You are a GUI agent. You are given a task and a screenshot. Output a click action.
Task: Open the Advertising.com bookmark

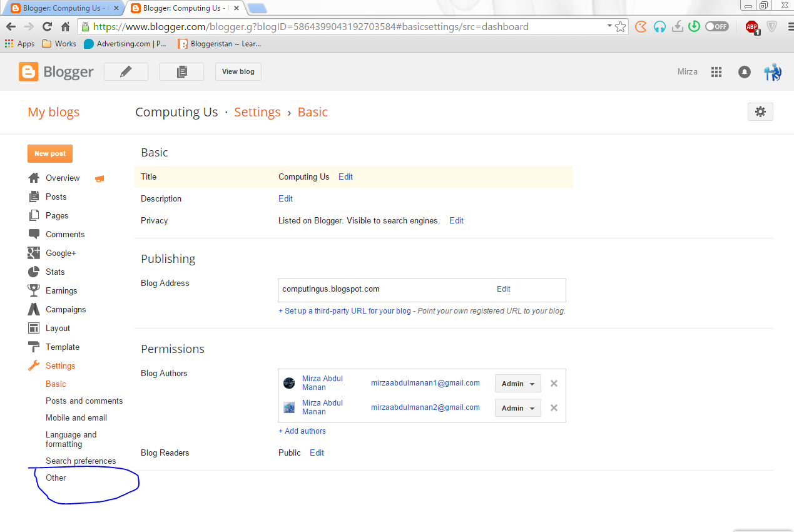tap(125, 44)
